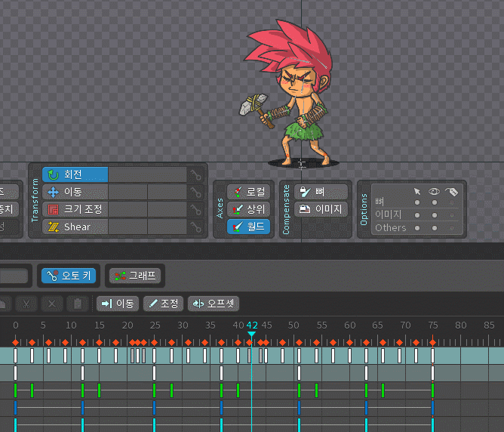Image resolution: width=504 pixels, height=432 pixels.
Task: Toggle 뼈 compensation in the Compensate panel
Action: 322,192
